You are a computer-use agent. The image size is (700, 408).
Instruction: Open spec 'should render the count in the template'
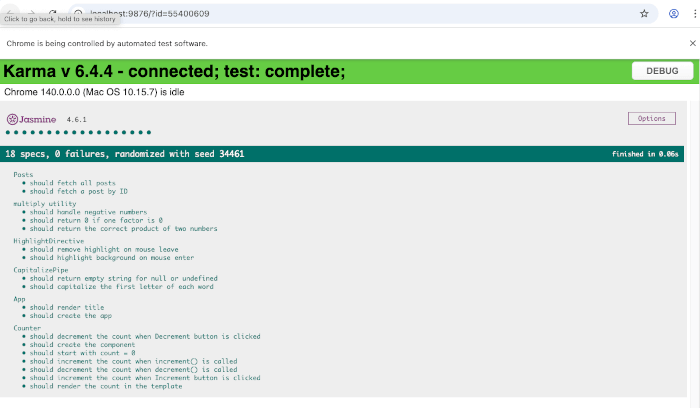(x=106, y=386)
